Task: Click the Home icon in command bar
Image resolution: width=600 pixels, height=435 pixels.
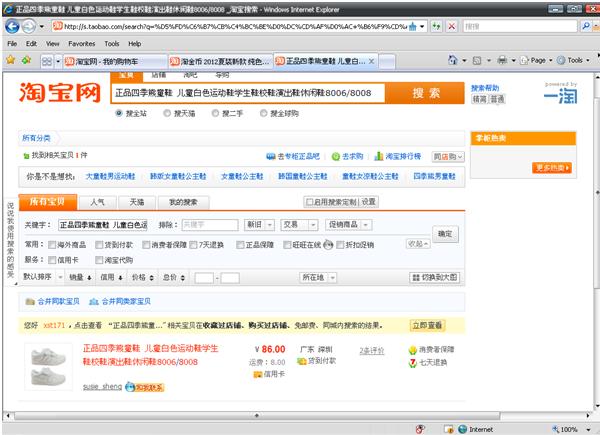Action: (453, 60)
